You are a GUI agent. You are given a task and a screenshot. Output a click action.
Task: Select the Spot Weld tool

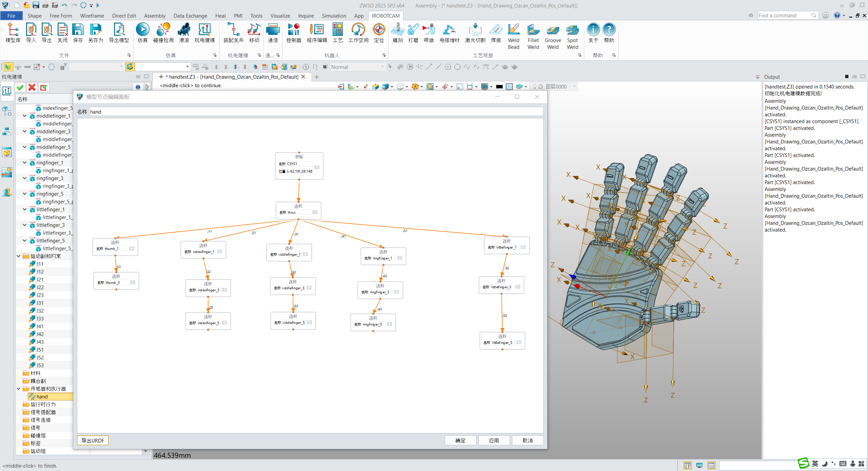tap(572, 30)
